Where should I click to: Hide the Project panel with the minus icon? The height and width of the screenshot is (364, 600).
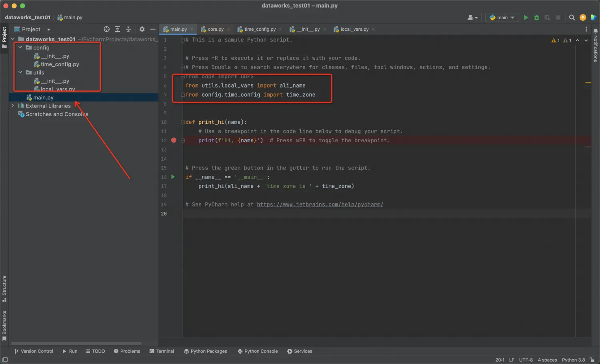coord(152,29)
